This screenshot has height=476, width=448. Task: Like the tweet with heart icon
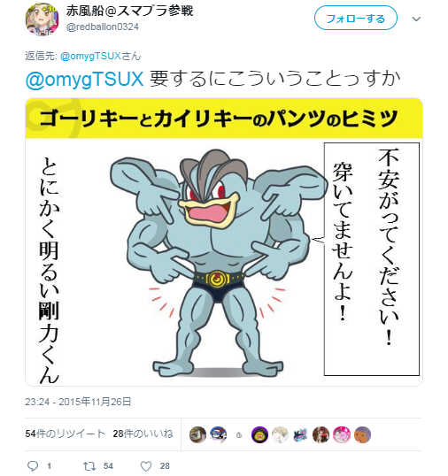click(x=146, y=466)
